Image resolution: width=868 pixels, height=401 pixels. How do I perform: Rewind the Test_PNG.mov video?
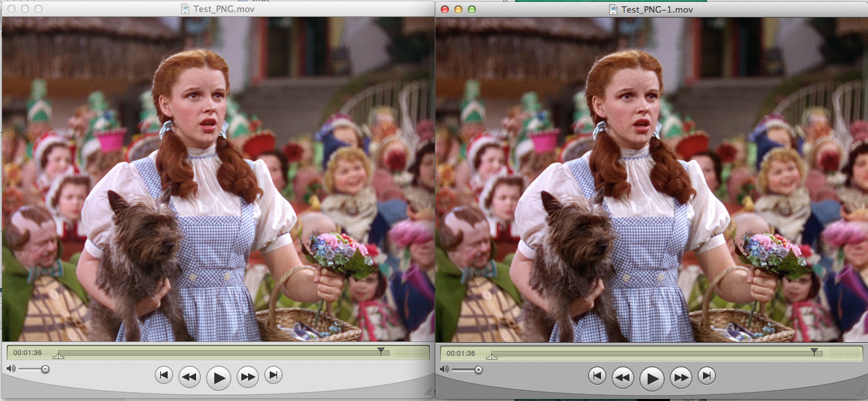click(x=189, y=377)
